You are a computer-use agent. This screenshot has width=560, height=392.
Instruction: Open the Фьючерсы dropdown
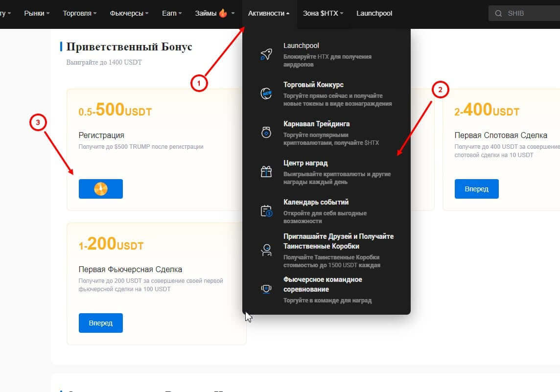point(129,13)
